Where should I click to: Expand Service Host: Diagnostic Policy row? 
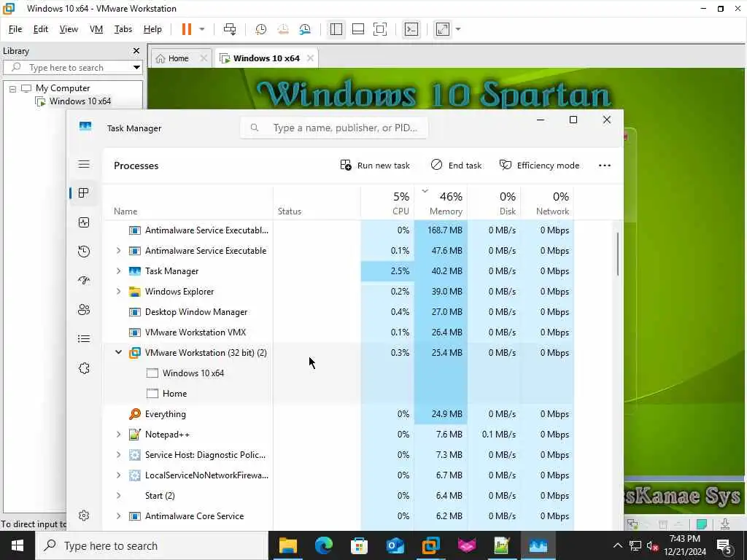(x=119, y=455)
